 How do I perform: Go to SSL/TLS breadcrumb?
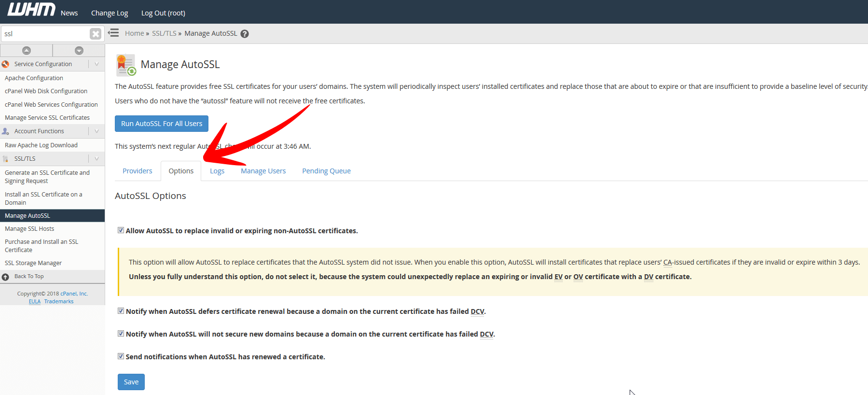tap(164, 33)
